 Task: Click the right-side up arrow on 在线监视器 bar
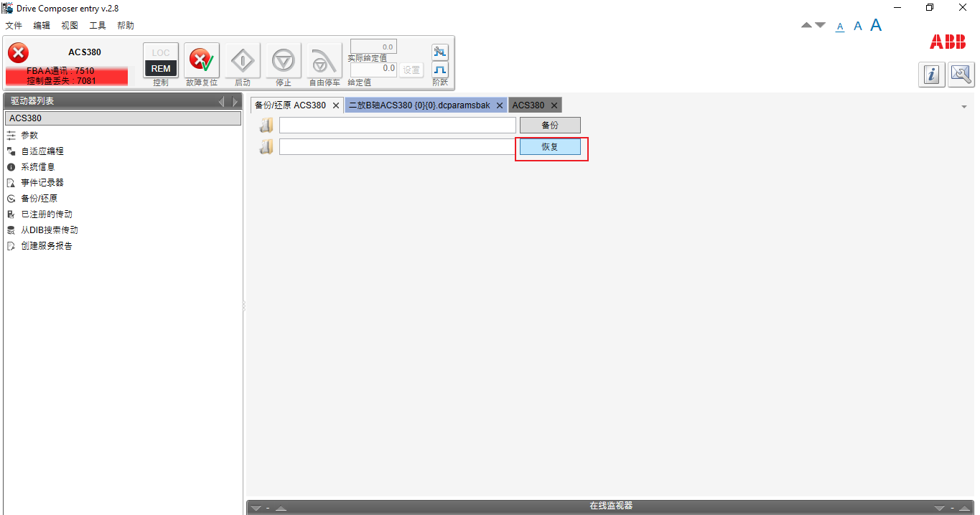click(965, 509)
